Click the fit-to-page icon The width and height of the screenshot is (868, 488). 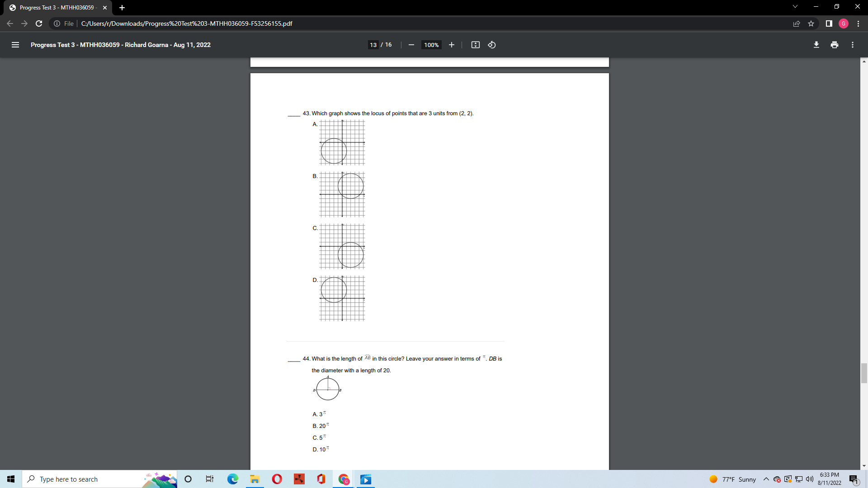coord(476,45)
